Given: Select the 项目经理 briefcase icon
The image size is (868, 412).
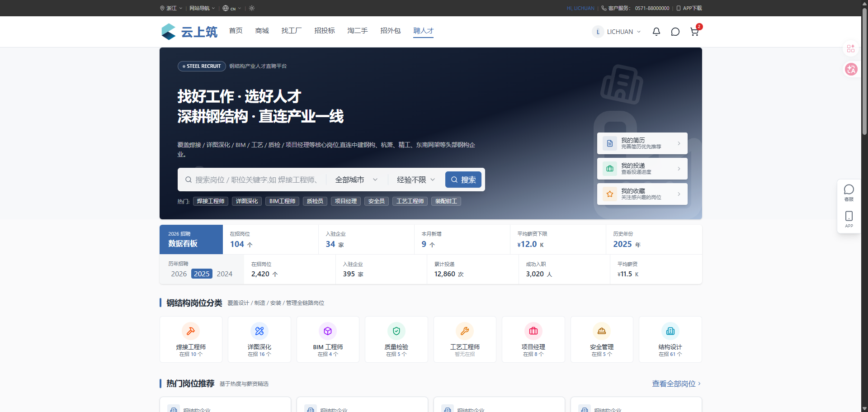Looking at the screenshot, I should pos(533,331).
